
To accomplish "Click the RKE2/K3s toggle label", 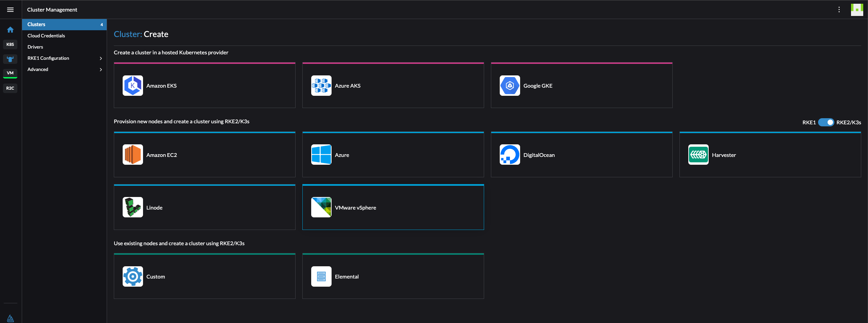I will click(849, 123).
